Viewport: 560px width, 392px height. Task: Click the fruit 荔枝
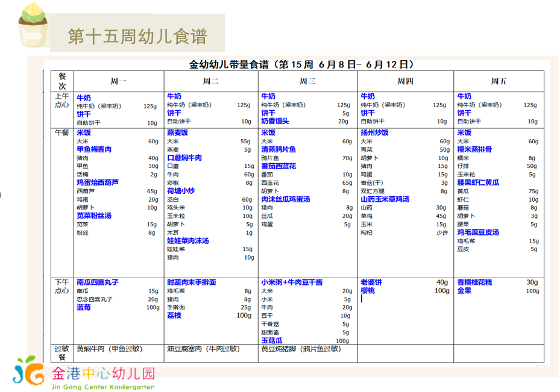tap(174, 316)
